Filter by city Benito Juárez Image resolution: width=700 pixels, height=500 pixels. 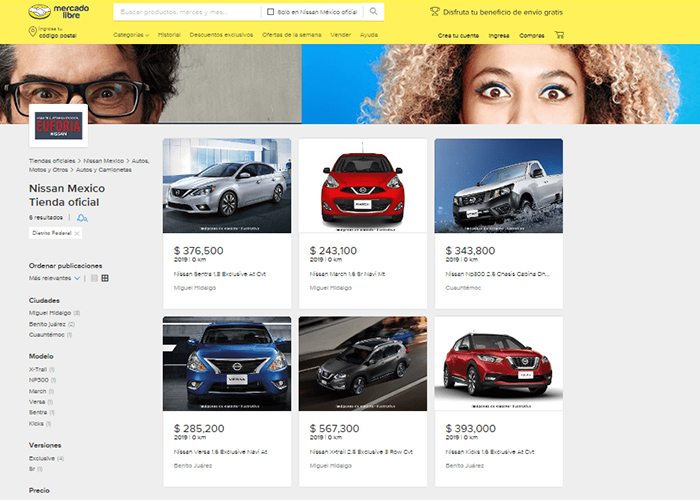[x=52, y=324]
